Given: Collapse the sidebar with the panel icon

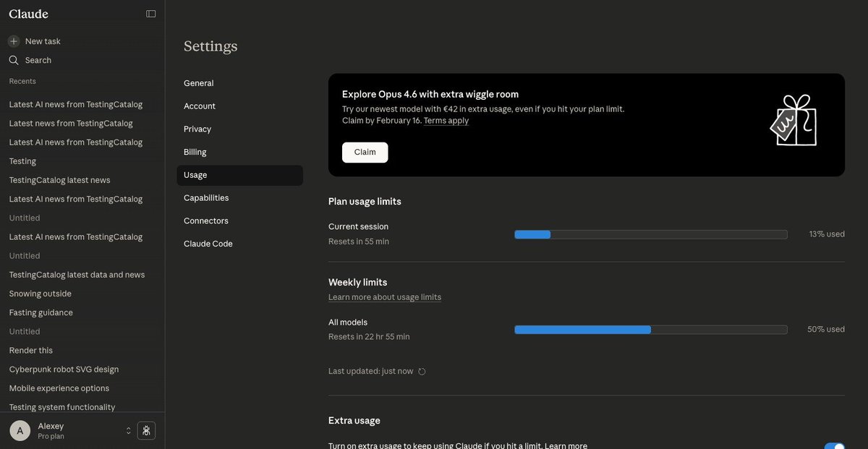Looking at the screenshot, I should tap(150, 14).
